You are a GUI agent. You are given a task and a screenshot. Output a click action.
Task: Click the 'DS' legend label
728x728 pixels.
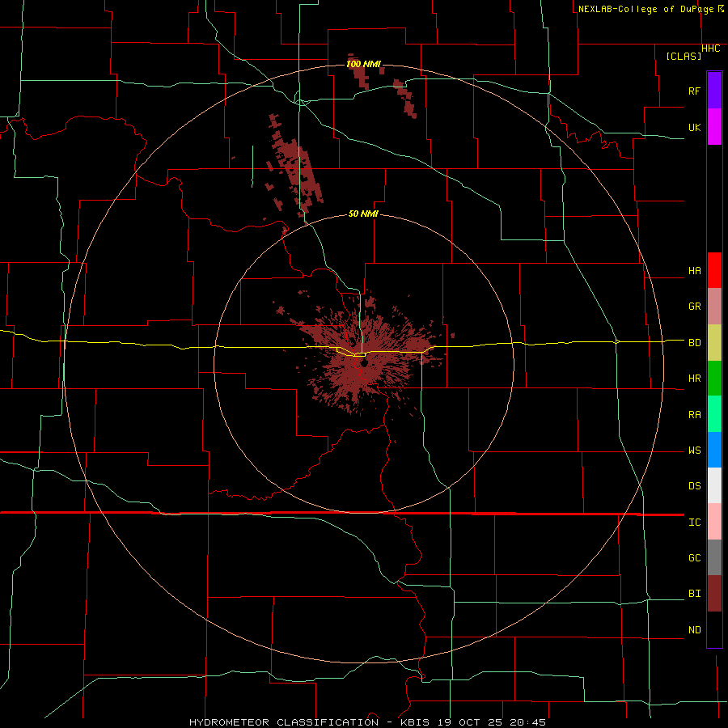(694, 486)
